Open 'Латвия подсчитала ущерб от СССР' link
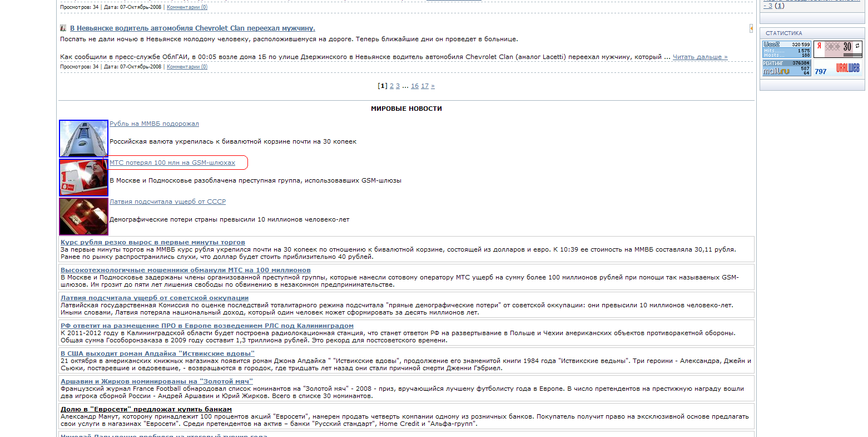This screenshot has width=868, height=437. [167, 202]
